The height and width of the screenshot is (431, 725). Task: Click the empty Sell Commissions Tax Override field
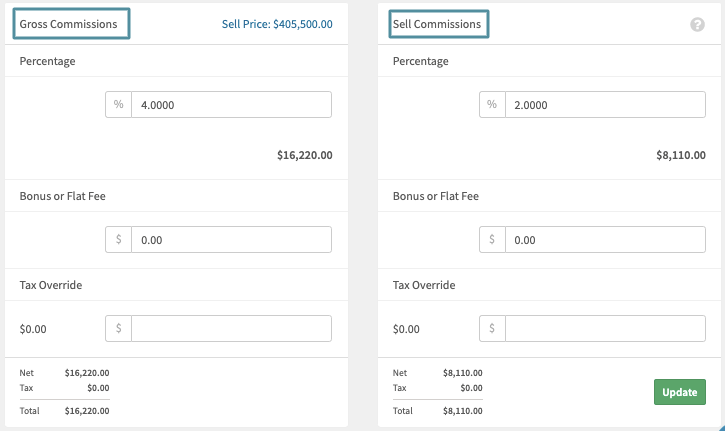(605, 329)
